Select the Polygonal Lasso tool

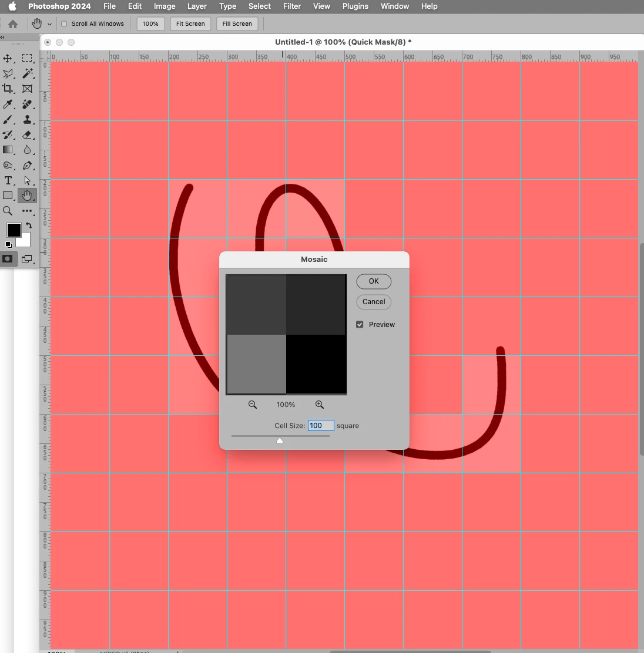tap(8, 74)
